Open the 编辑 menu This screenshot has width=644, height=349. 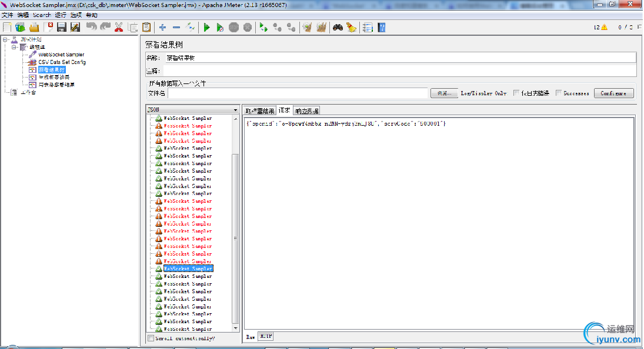click(x=23, y=15)
